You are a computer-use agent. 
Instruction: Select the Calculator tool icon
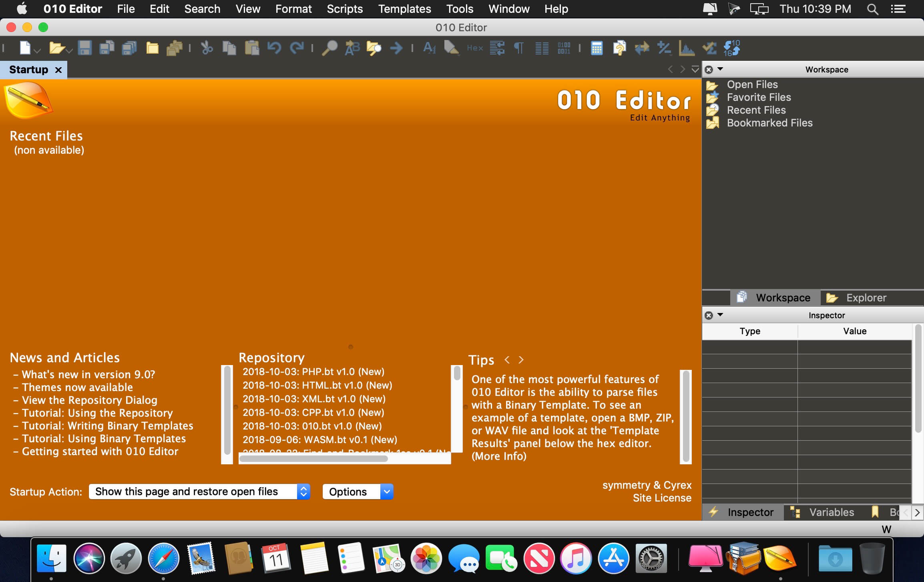tap(595, 48)
